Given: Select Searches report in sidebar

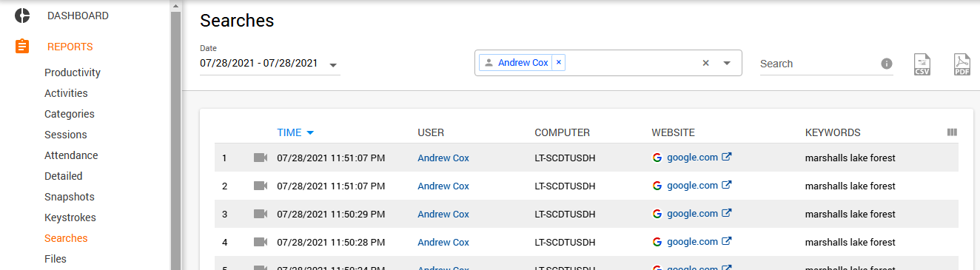Looking at the screenshot, I should (x=66, y=238).
